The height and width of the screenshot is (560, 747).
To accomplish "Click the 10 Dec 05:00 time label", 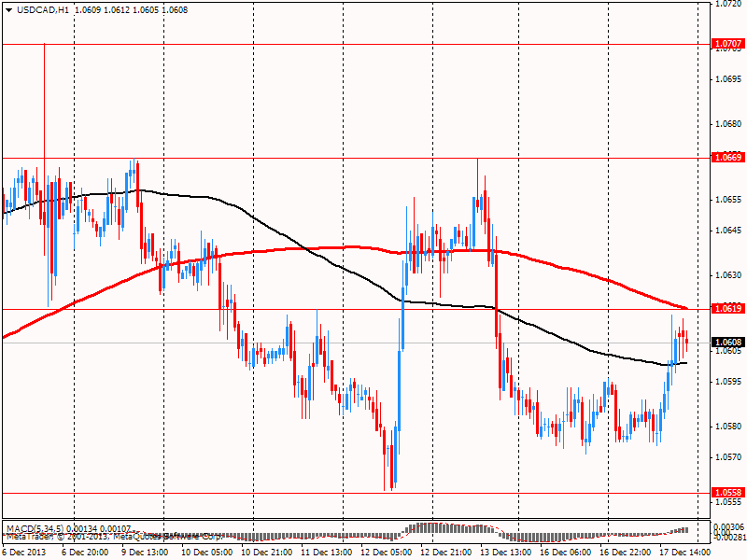I will click(206, 552).
